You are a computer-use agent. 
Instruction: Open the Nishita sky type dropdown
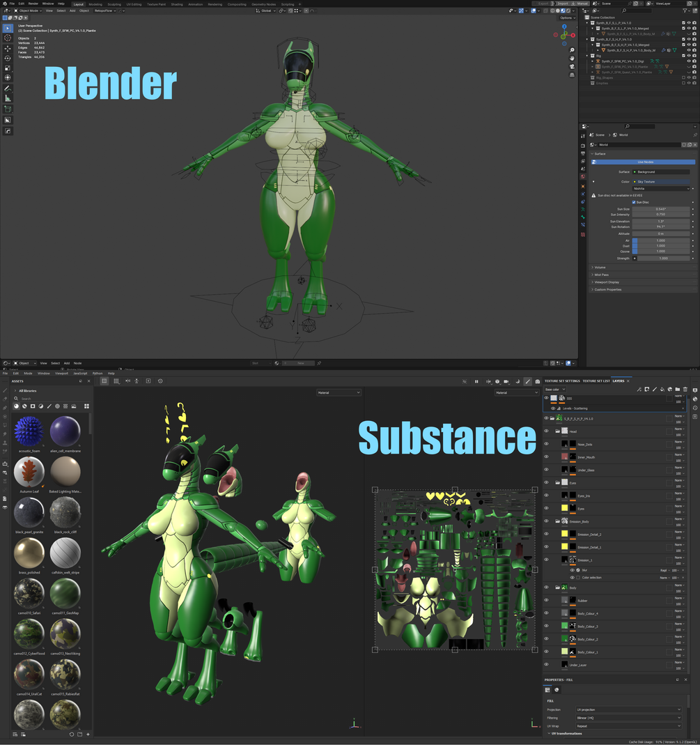tap(660, 189)
